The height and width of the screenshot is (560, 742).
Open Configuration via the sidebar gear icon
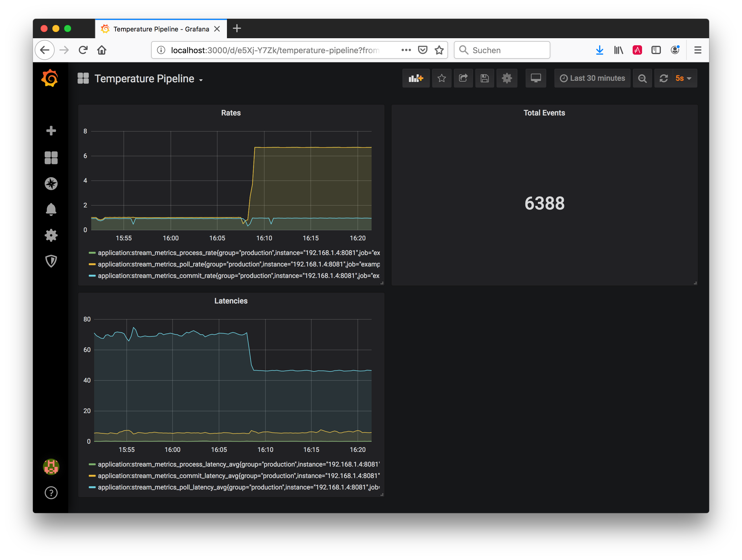point(51,235)
